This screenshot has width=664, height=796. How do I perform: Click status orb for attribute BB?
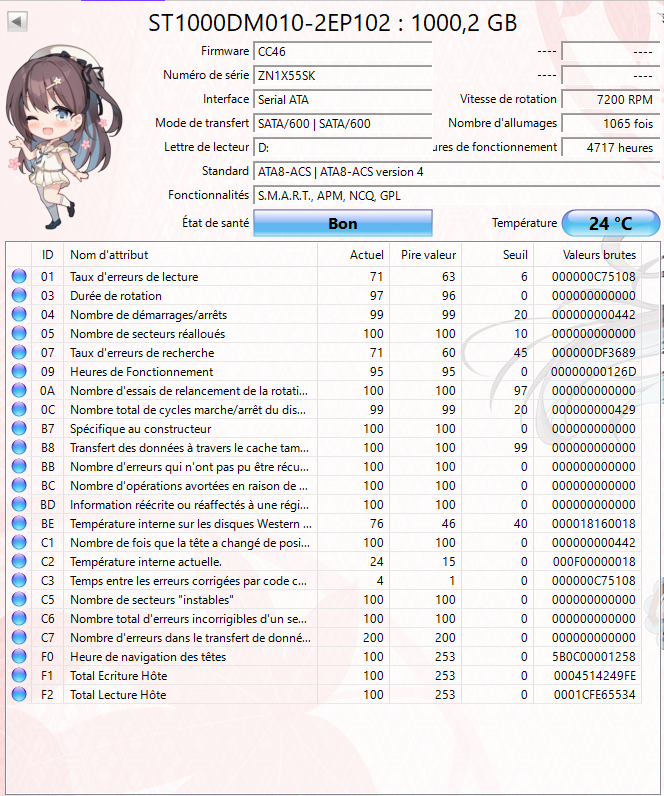point(19,467)
